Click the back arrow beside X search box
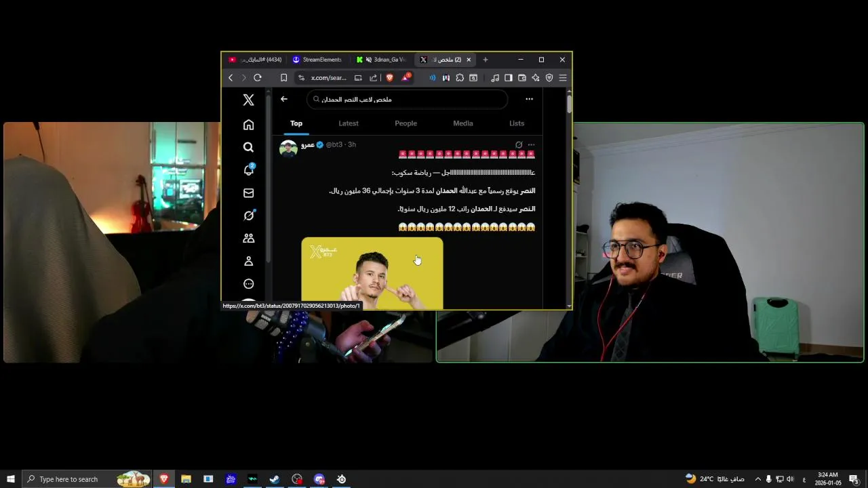The width and height of the screenshot is (868, 488). pos(284,99)
